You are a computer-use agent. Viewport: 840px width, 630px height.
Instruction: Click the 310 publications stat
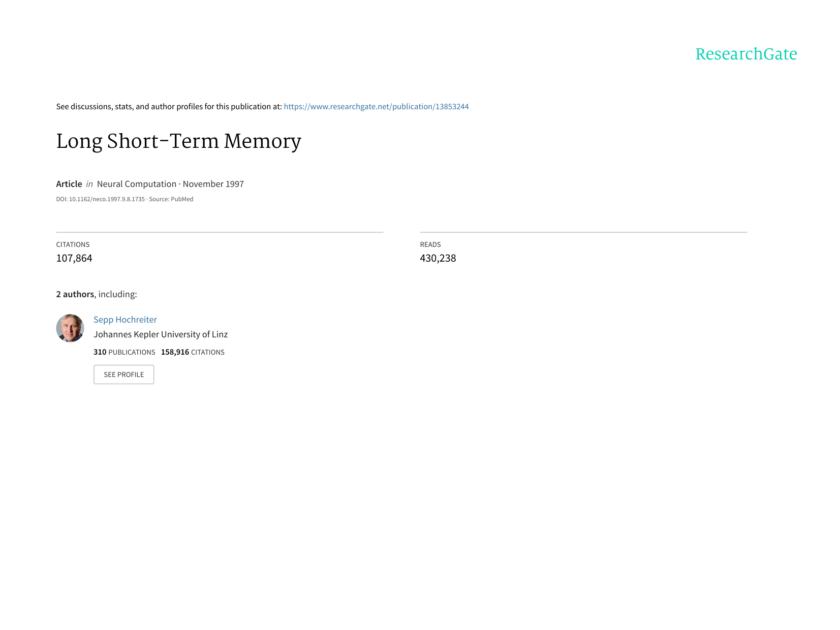tap(124, 352)
